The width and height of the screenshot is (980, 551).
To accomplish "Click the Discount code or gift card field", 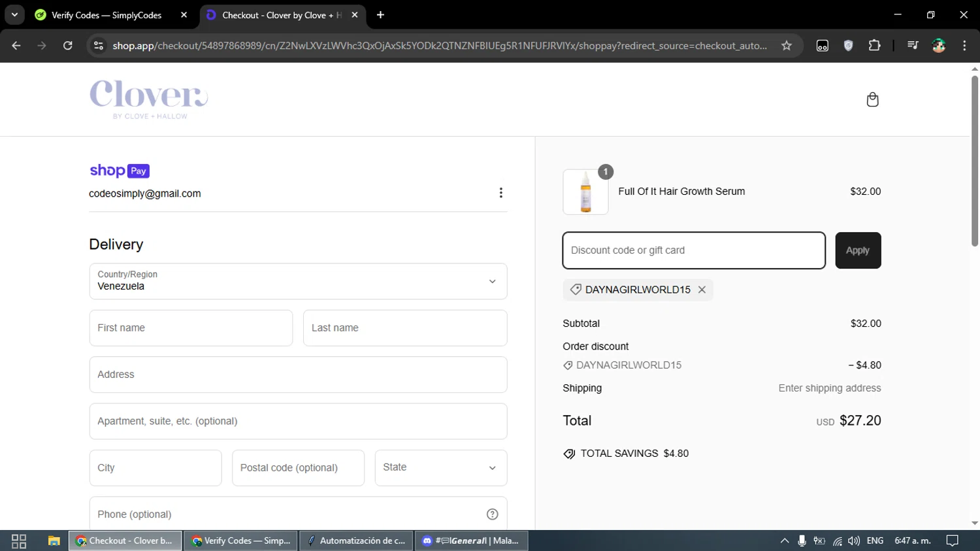I will pyautogui.click(x=694, y=250).
